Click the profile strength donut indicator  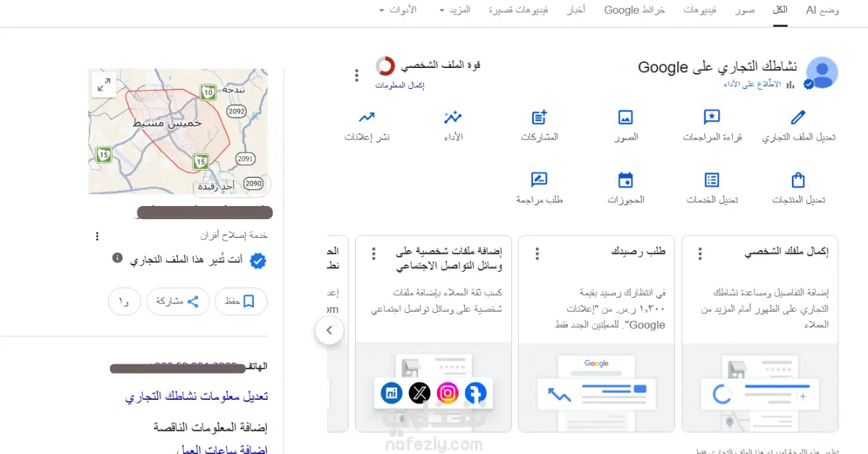click(385, 67)
